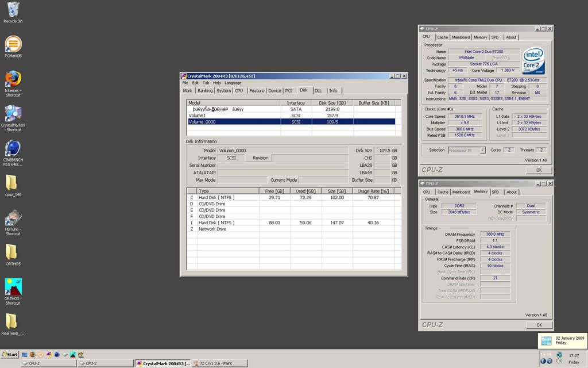Open the Tab menu in CrystalMark
The height and width of the screenshot is (368, 588).
click(x=206, y=83)
